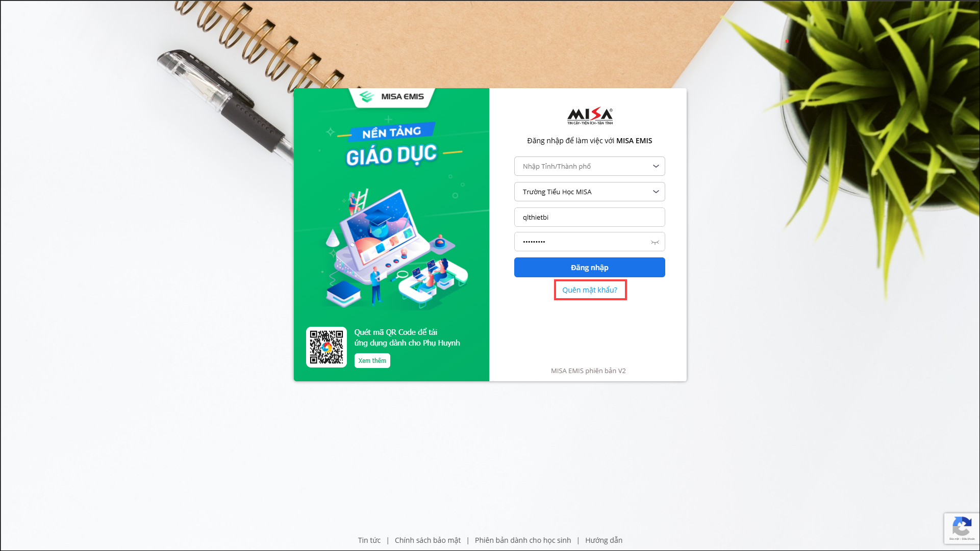Image resolution: width=980 pixels, height=551 pixels.
Task: Click the username field with qlthietbi
Action: (x=589, y=217)
